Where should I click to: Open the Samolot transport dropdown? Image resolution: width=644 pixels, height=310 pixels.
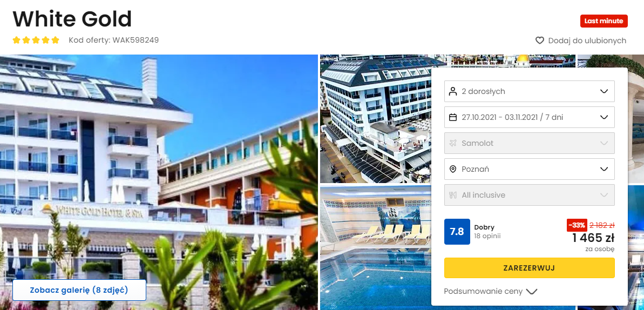(530, 143)
